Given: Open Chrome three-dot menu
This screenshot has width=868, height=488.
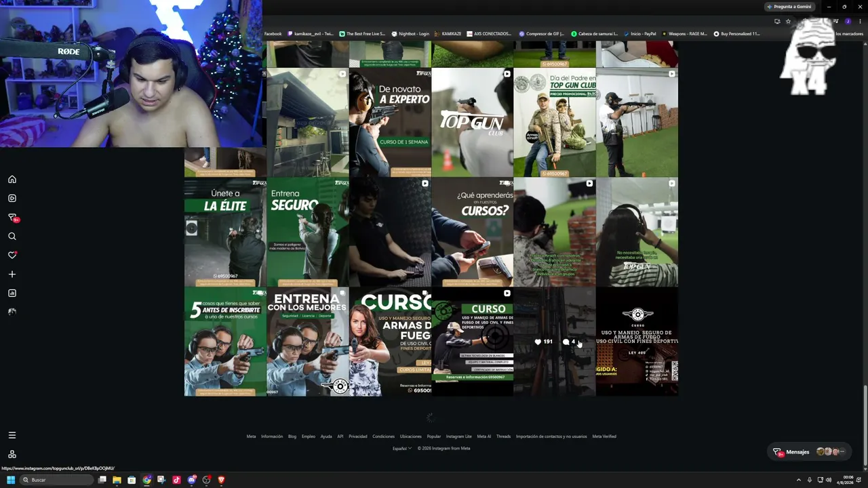Looking at the screenshot, I should (860, 22).
